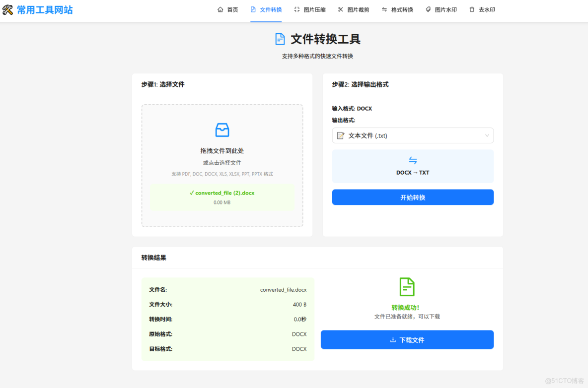Switch to the 首页 menu item
Viewport: 588px width, 388px height.
pos(228,9)
